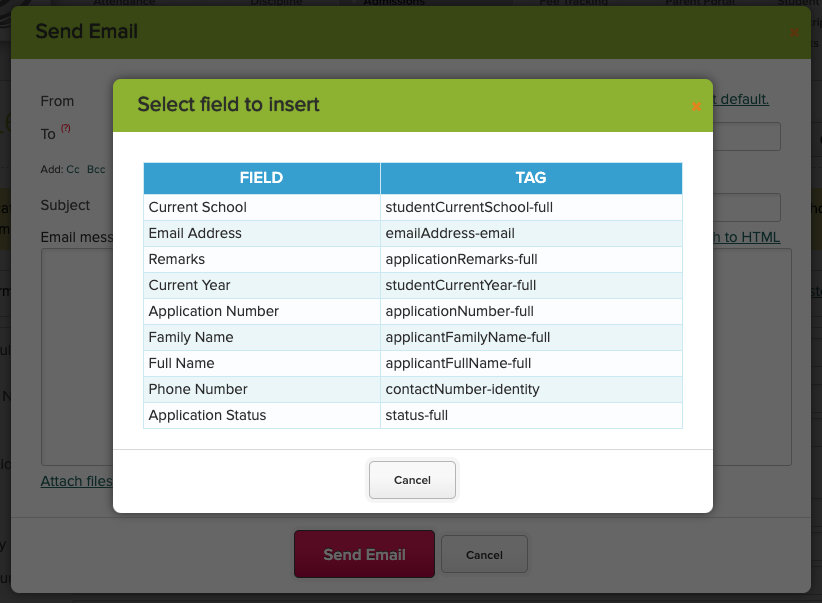Click the Admissions tab in background page
The width and height of the screenshot is (822, 603).
click(x=394, y=3)
